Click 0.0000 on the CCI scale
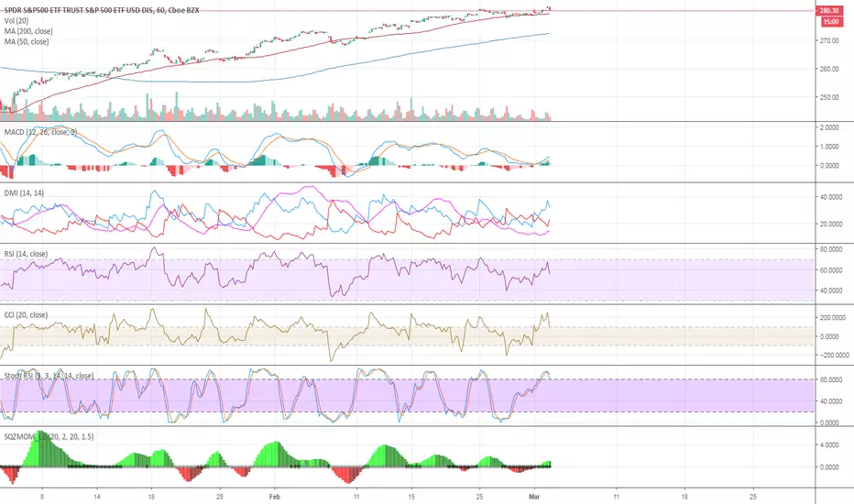 (829, 336)
